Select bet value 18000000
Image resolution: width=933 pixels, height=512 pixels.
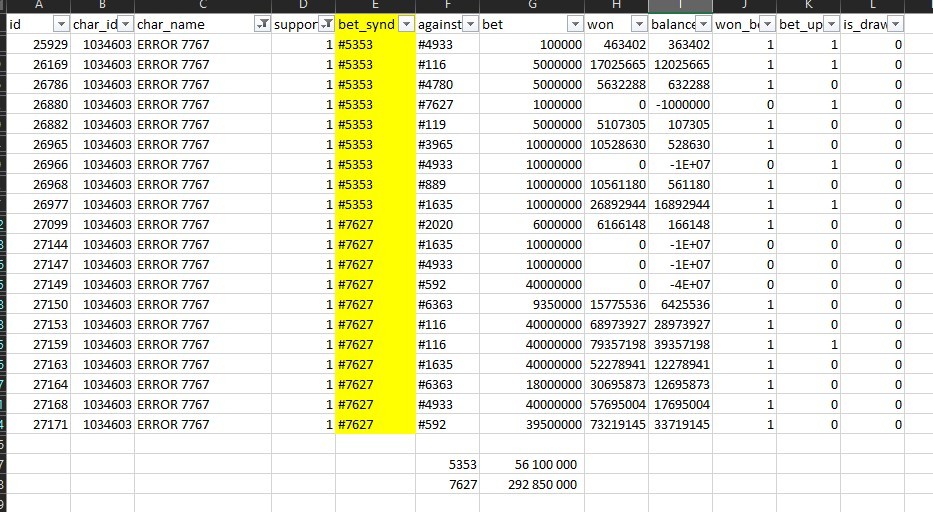(x=532, y=385)
